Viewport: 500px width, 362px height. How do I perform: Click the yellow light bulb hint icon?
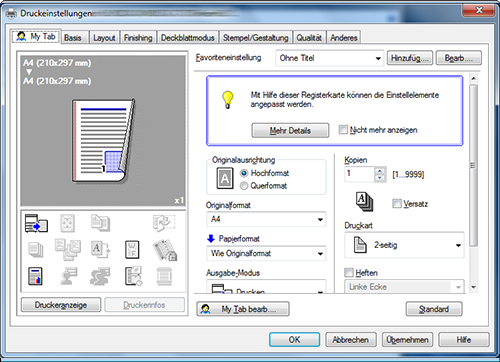[228, 100]
